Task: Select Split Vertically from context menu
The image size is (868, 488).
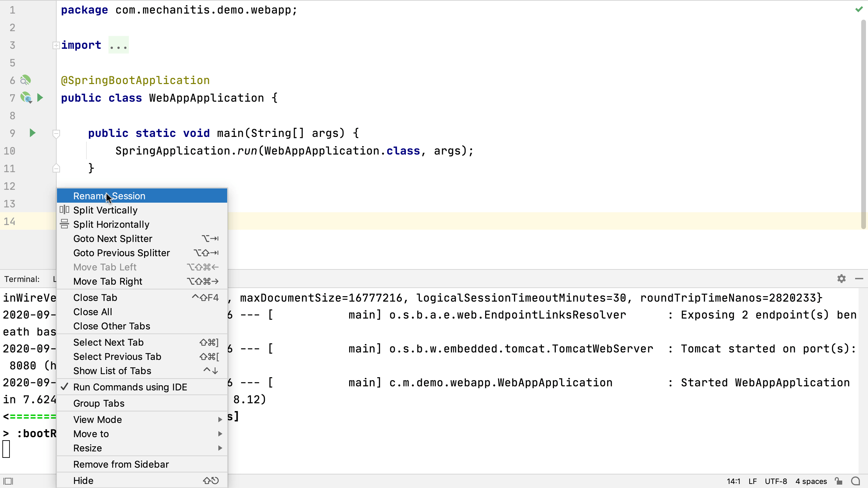Action: coord(105,210)
